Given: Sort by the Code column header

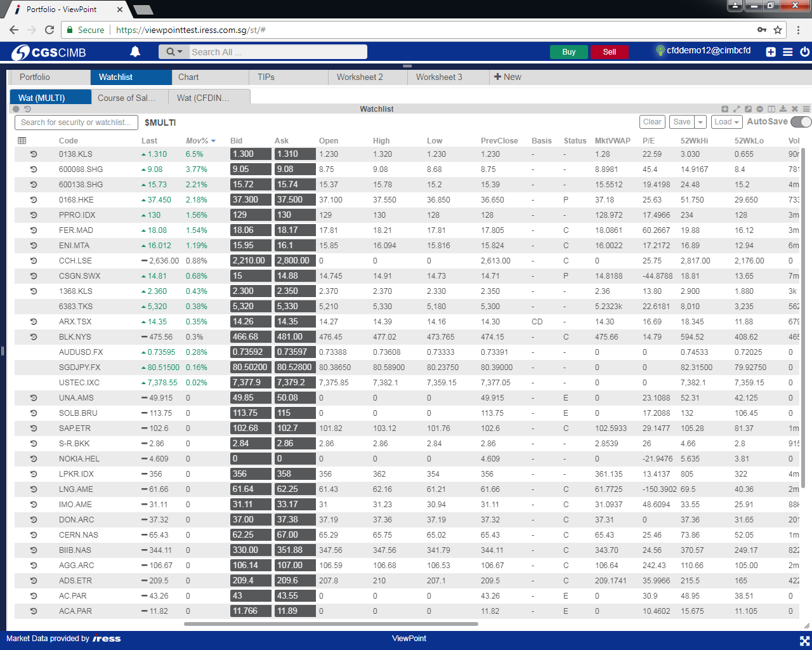Looking at the screenshot, I should coord(69,141).
